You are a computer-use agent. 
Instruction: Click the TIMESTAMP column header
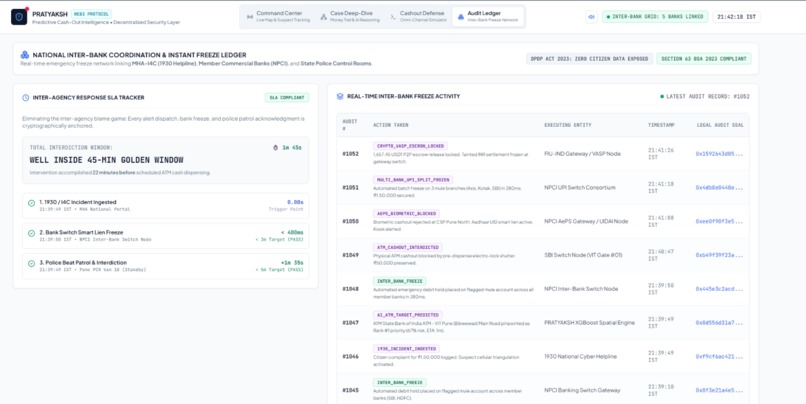pyautogui.click(x=661, y=125)
